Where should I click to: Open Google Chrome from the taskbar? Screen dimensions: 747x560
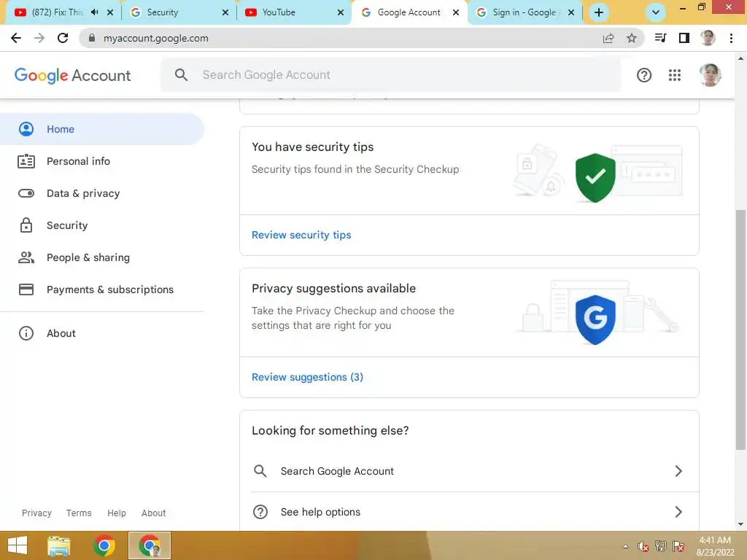point(104,545)
